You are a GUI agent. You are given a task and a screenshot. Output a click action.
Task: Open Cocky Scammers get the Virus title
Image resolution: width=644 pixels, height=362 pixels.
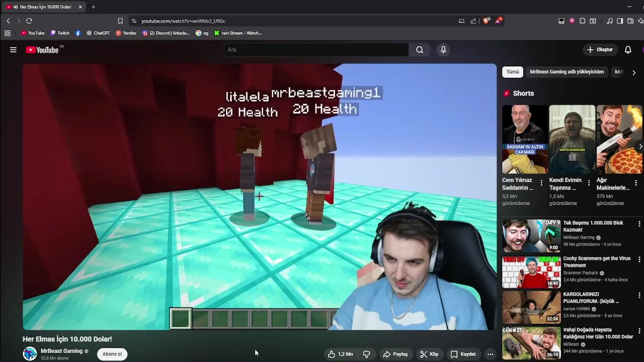click(x=597, y=262)
